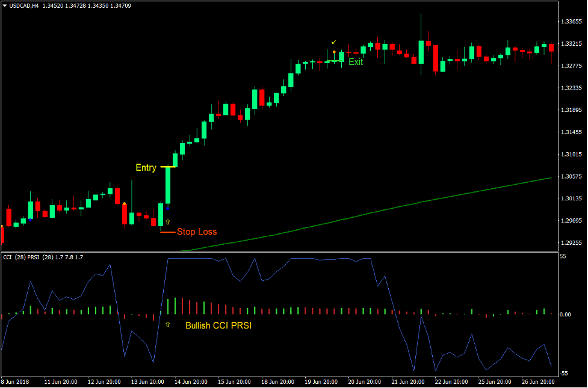Click the orange Stop Loss marker line

[x=167, y=232]
